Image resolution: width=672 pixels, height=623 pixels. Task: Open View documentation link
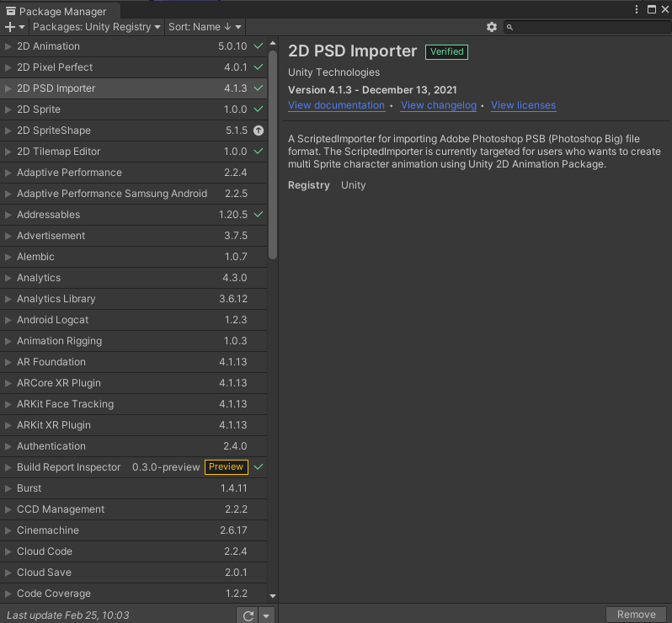tap(337, 105)
